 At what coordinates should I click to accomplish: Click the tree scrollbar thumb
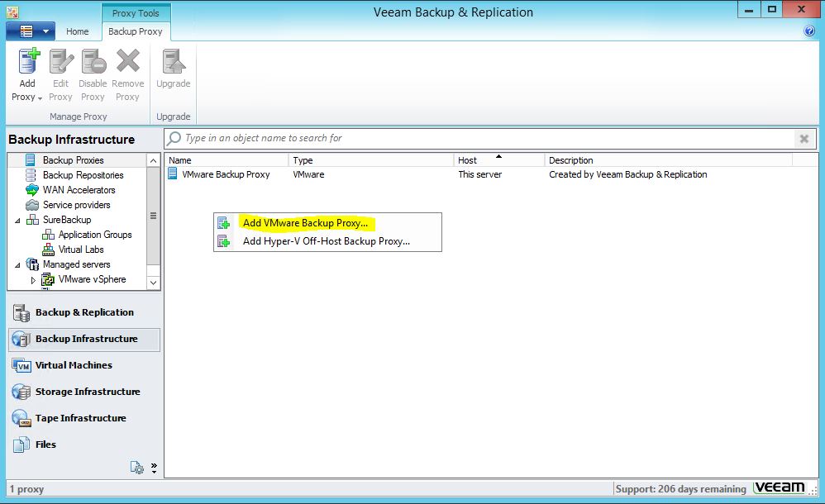pos(153,216)
